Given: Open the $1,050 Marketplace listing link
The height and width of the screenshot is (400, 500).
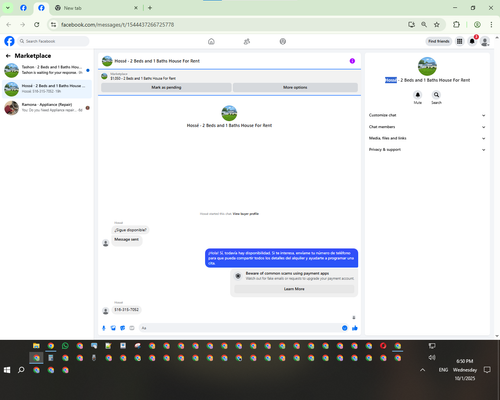Looking at the screenshot, I should [143, 78].
